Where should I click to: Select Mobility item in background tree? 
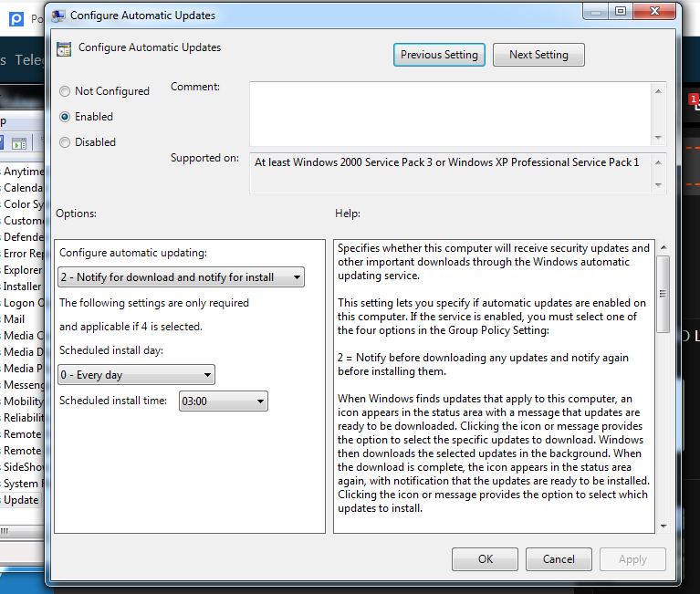point(23,401)
